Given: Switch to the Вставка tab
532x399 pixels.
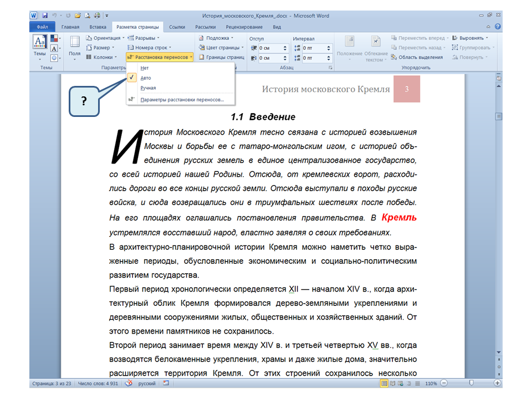Looking at the screenshot, I should 98,27.
